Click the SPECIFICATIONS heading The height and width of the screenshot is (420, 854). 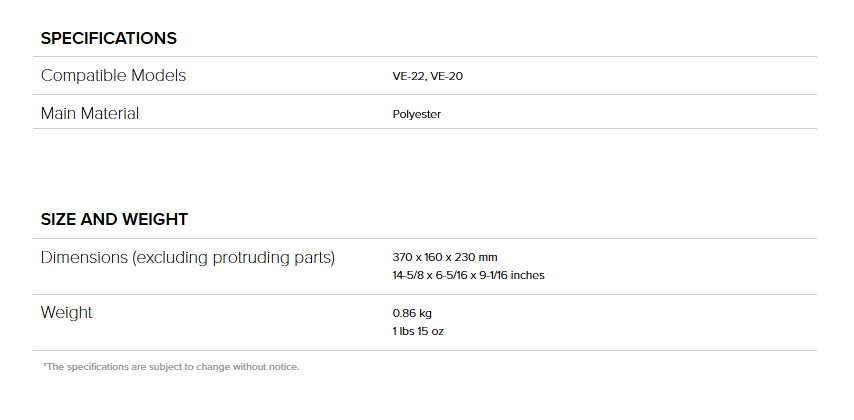(x=108, y=38)
